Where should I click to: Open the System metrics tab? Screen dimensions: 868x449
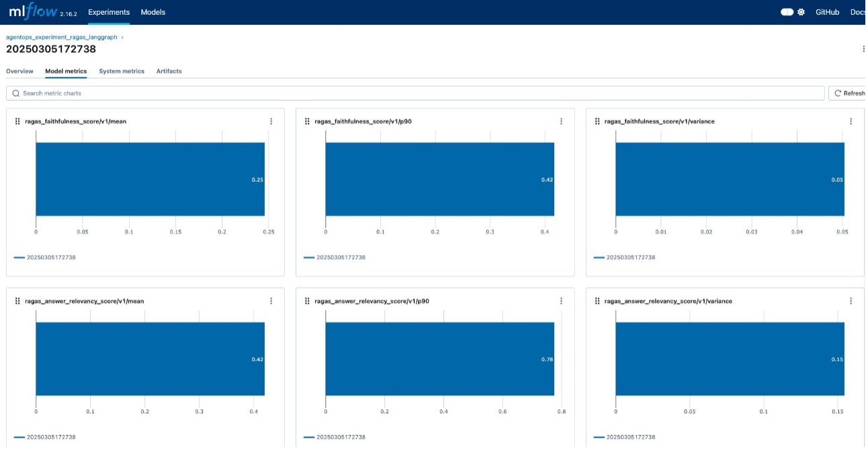122,71
